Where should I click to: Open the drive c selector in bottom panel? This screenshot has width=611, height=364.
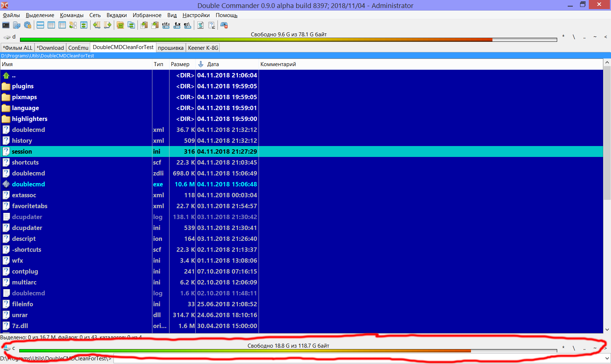(x=9, y=348)
